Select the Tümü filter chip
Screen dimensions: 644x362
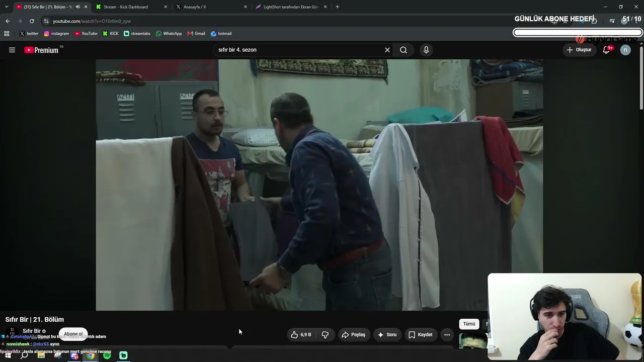point(469,324)
